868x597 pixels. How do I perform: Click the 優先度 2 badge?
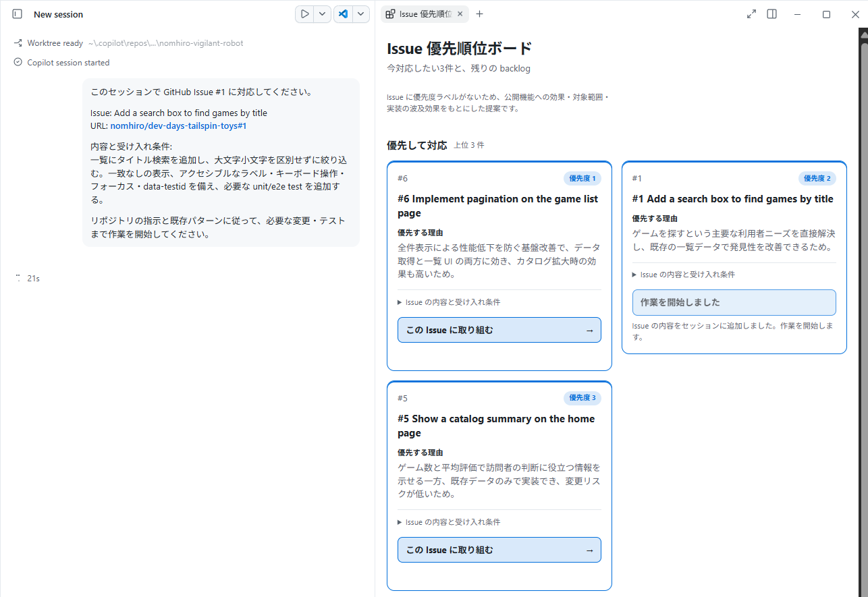click(x=817, y=178)
